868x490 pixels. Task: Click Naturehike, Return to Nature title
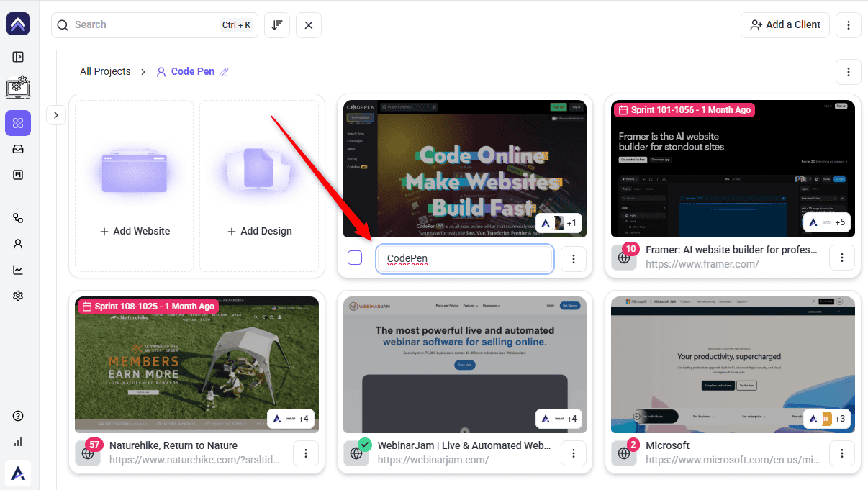pyautogui.click(x=173, y=445)
